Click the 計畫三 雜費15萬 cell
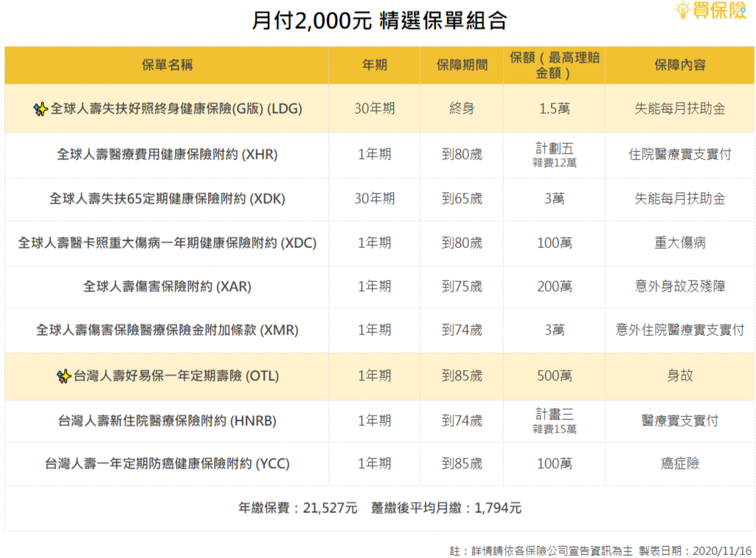 pos(555,421)
